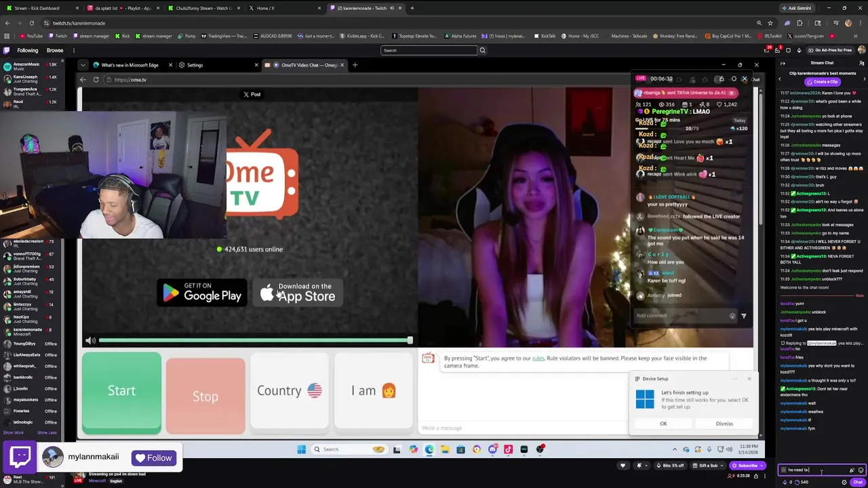868x488 pixels.
Task: Open Get Bits diamond icon in header
Action: [x=799, y=50]
